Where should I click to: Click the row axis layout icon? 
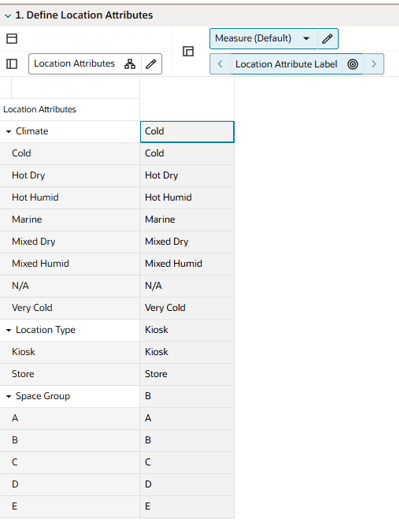[x=12, y=64]
